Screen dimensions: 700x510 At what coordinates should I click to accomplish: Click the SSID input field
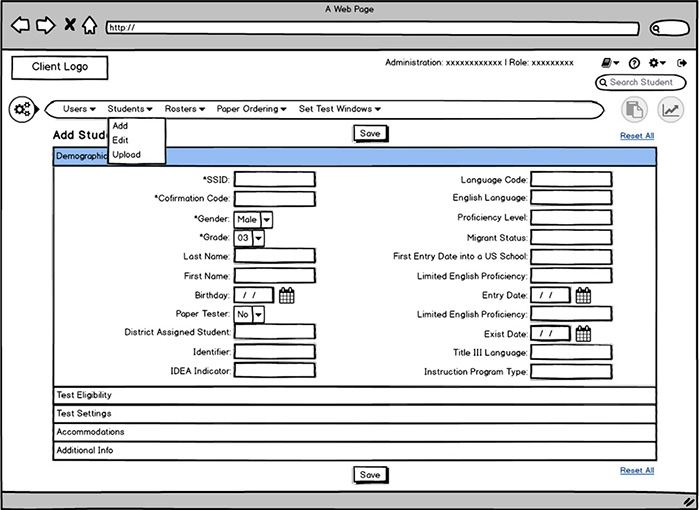click(275, 180)
